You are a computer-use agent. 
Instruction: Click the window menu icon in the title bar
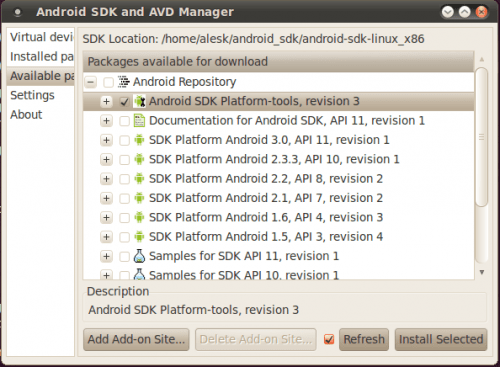coord(17,12)
